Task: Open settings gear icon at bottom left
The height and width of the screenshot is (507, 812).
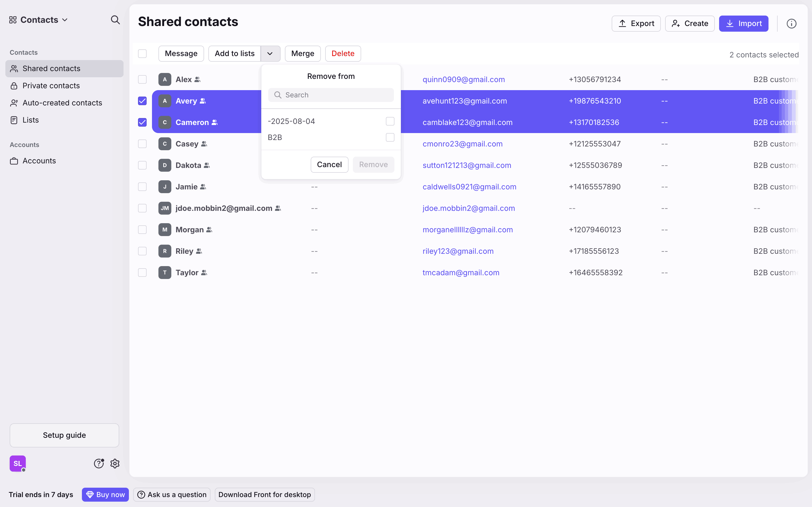Action: (x=115, y=464)
